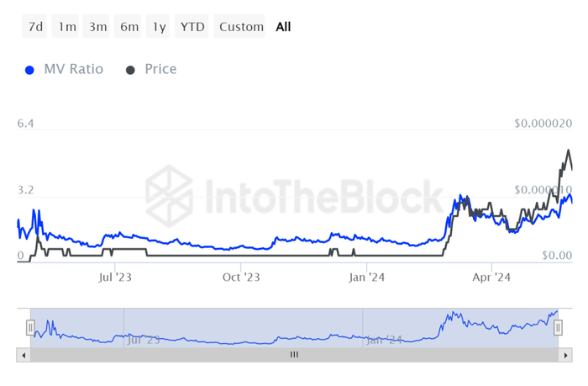Toggle the MV Ratio series legend
The height and width of the screenshot is (386, 588).
click(x=64, y=69)
